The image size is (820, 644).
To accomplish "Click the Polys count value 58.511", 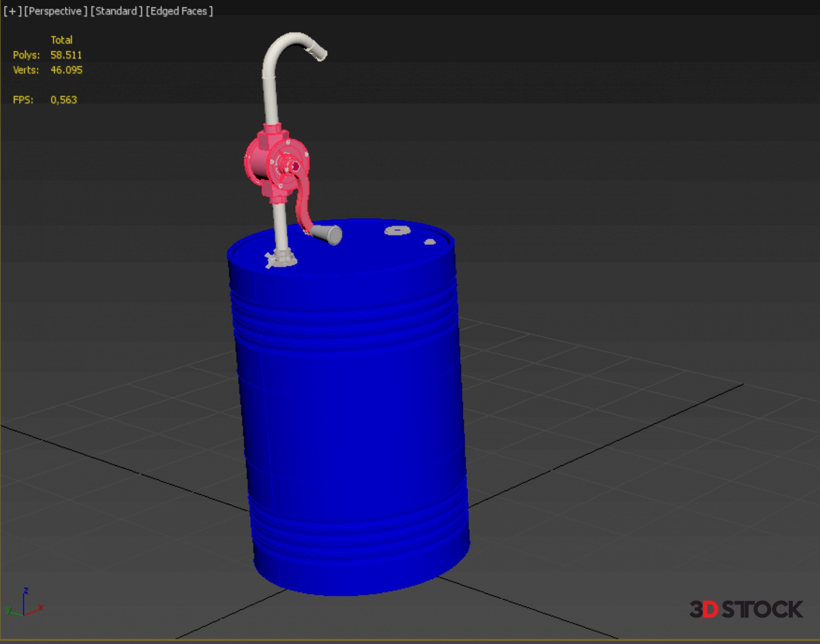I will tap(66, 55).
